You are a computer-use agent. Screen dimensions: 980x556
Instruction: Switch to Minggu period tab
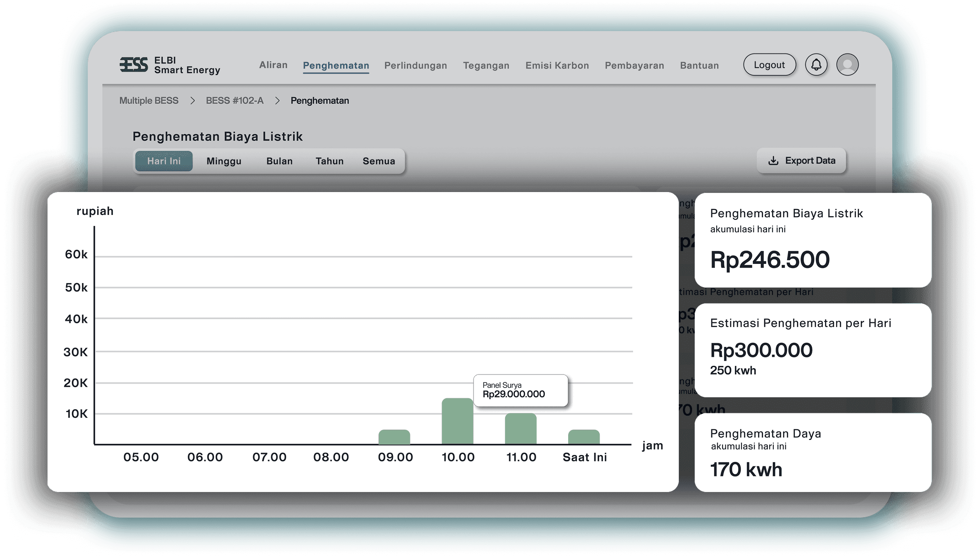224,161
